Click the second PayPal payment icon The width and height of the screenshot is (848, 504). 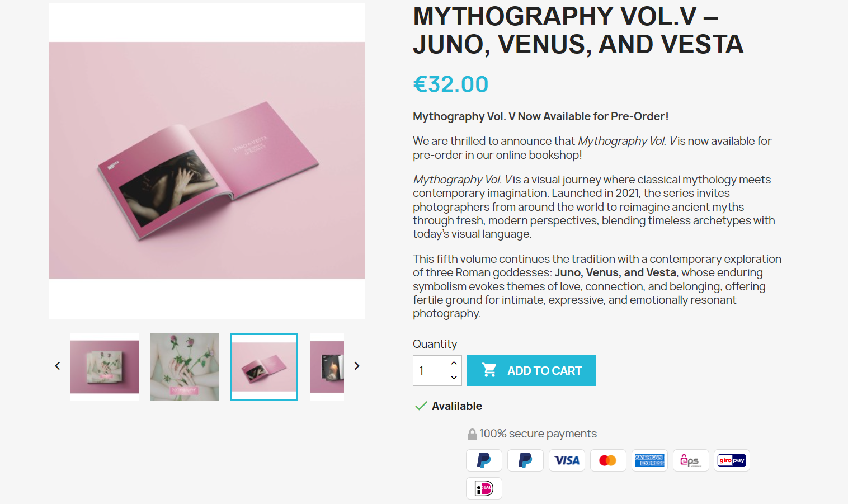525,460
